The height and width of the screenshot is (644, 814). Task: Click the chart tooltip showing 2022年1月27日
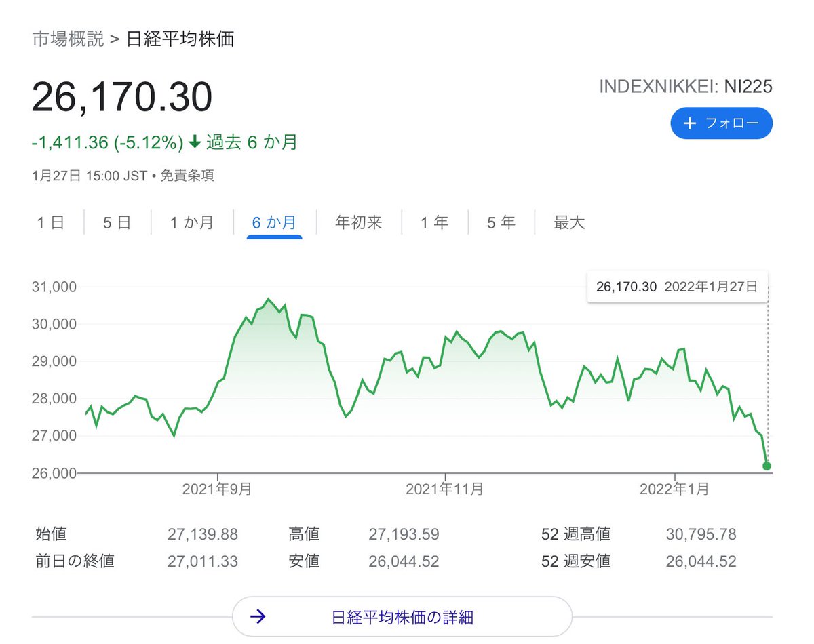pyautogui.click(x=677, y=286)
